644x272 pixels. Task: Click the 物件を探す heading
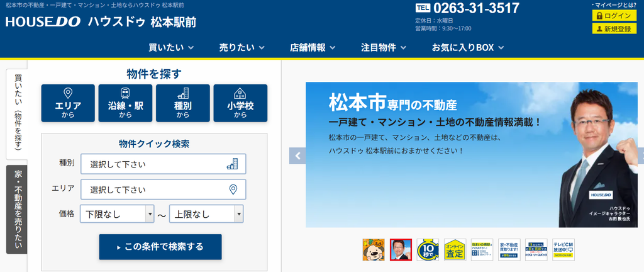(154, 74)
